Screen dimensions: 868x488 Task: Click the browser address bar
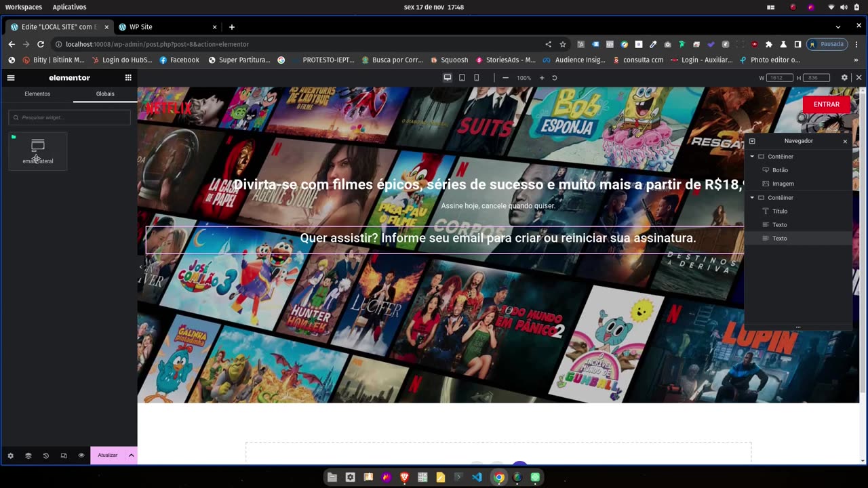(x=298, y=44)
